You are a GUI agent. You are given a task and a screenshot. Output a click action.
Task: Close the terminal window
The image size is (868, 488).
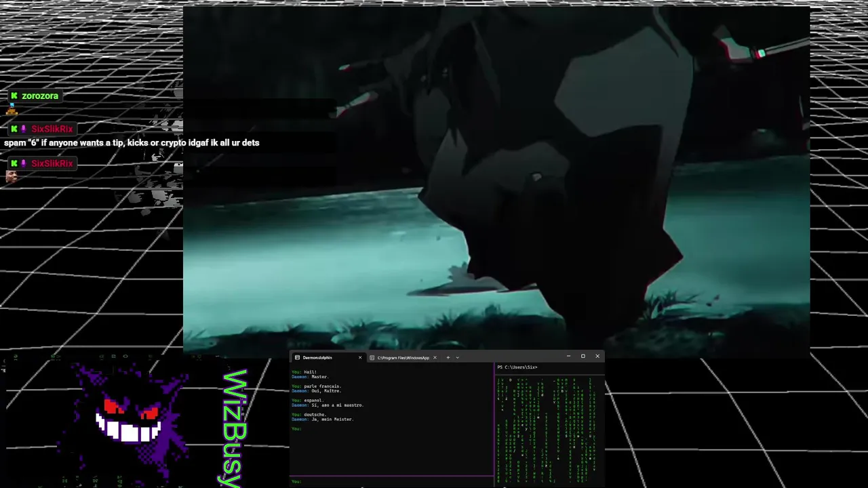[597, 356]
